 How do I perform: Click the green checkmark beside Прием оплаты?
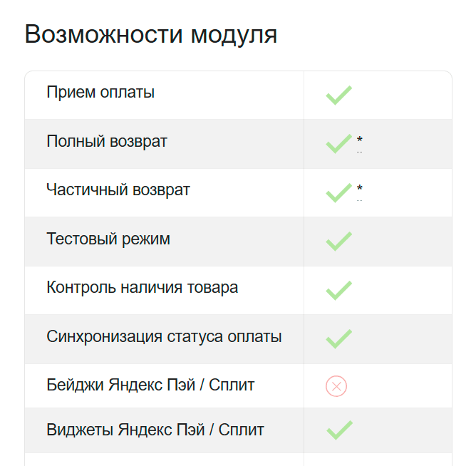point(338,95)
